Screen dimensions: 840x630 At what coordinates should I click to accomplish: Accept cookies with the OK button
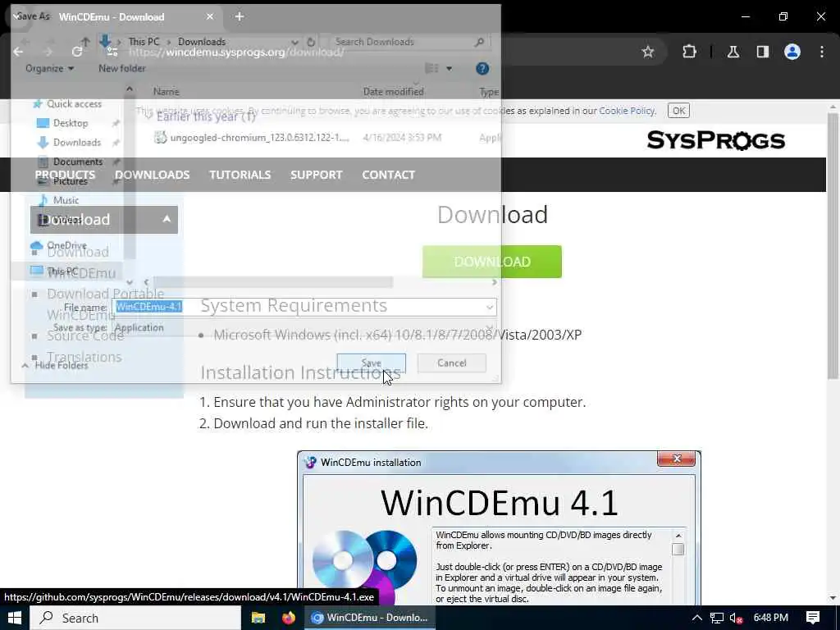[x=678, y=111]
